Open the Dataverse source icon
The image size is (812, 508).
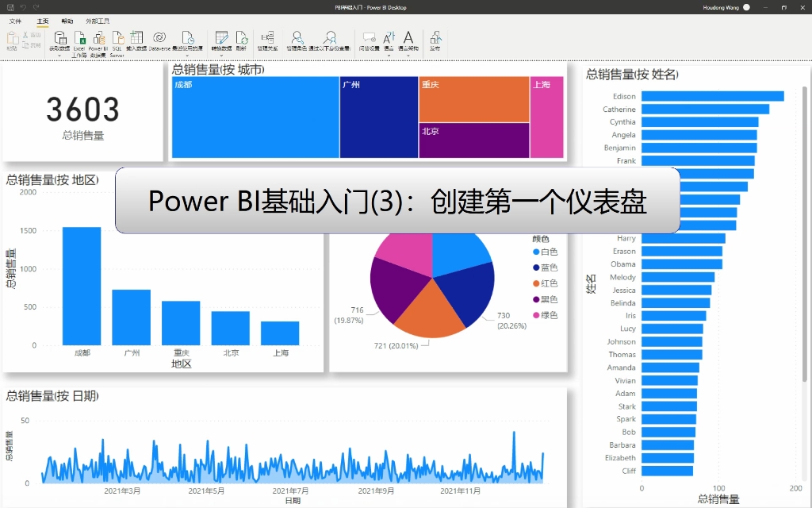[159, 37]
